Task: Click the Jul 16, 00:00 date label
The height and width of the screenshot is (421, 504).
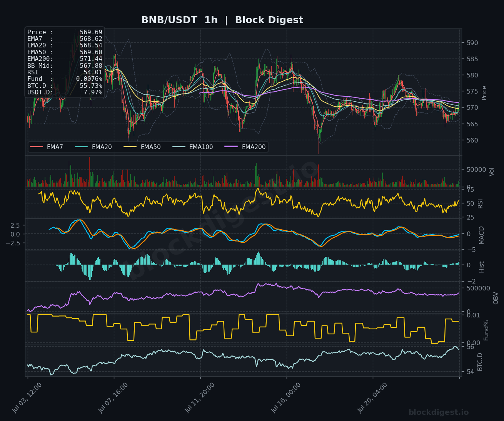Action: [x=286, y=398]
